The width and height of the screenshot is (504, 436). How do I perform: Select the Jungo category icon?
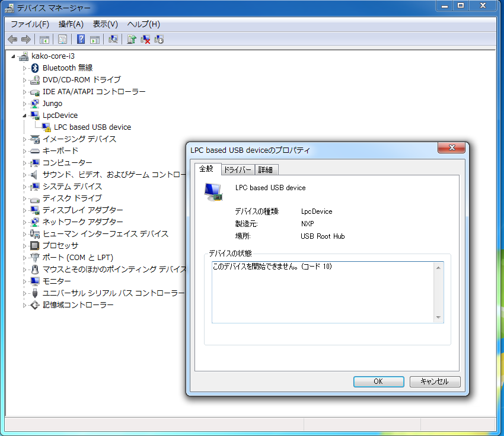tap(35, 104)
